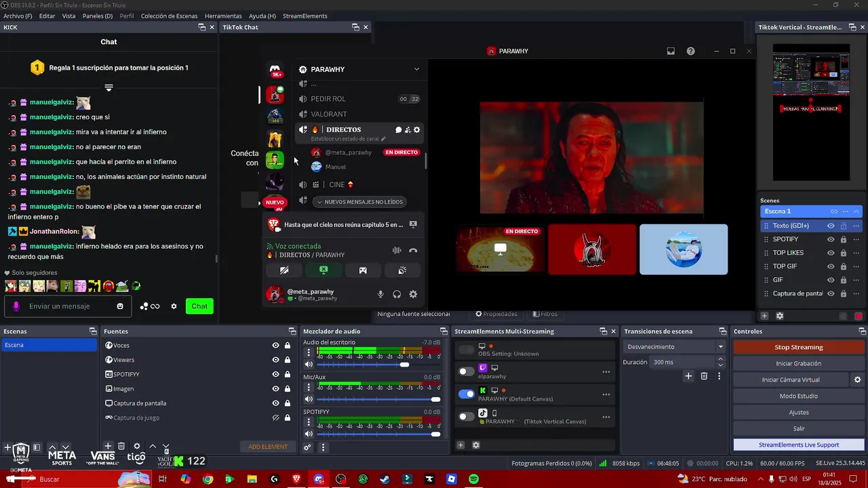The height and width of the screenshot is (488, 868).
Task: Hide the SPOTIFYY source
Action: [x=275, y=374]
